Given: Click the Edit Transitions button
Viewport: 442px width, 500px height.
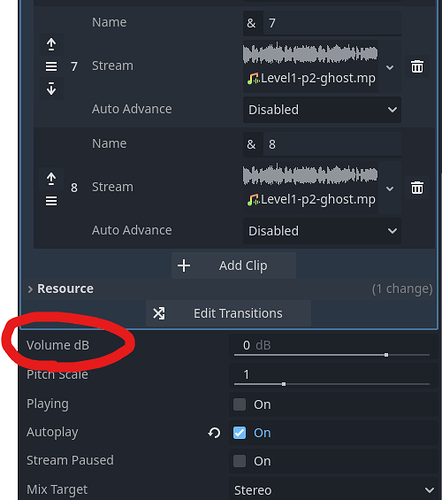Looking at the screenshot, I should click(x=228, y=313).
